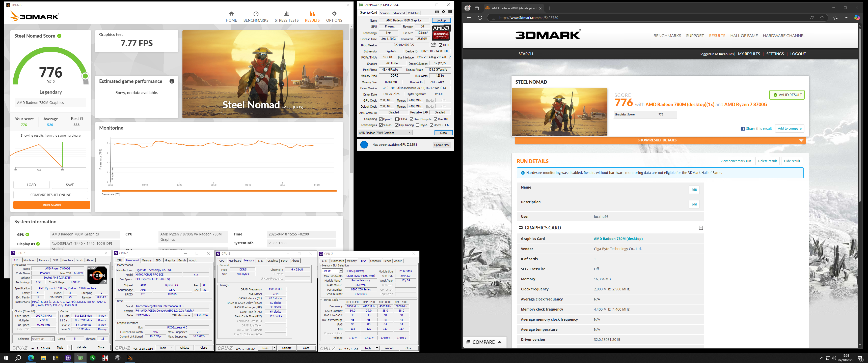The image size is (868, 363).
Task: Click the browser address bar URL
Action: click(x=528, y=17)
